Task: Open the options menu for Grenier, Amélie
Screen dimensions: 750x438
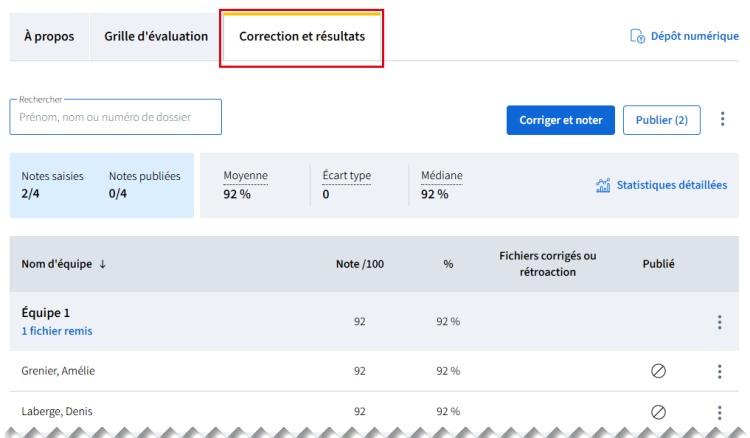Action: (x=719, y=371)
